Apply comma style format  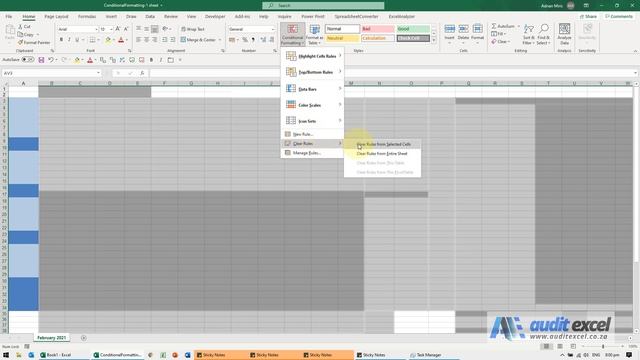(253, 40)
